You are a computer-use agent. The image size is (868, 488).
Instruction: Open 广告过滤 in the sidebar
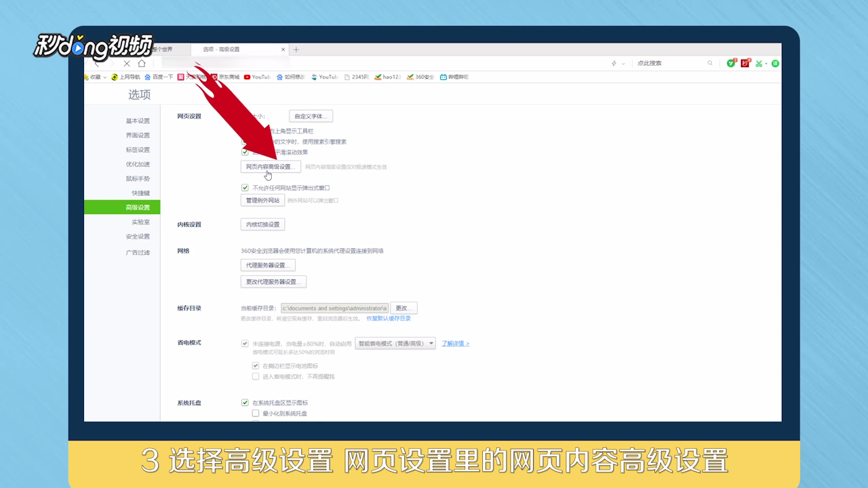point(138,253)
